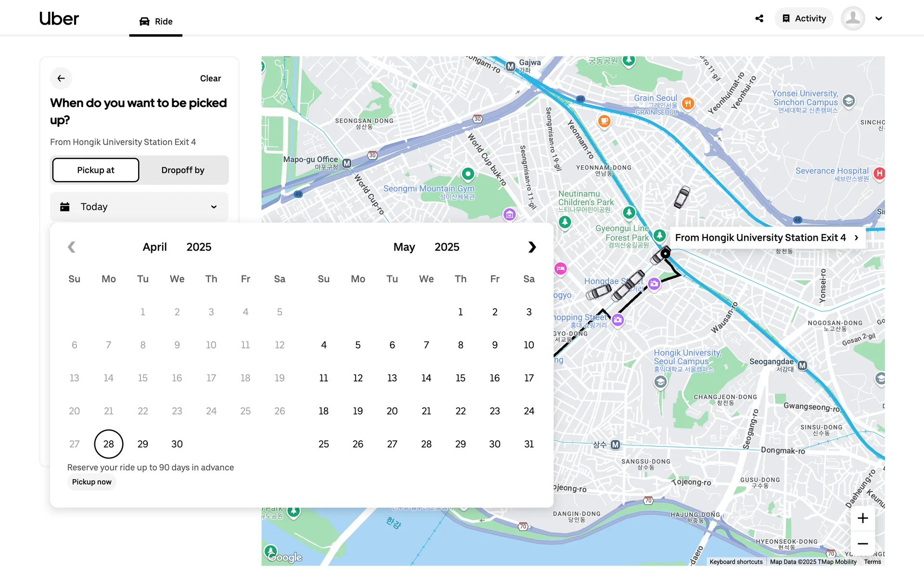Switch to Dropoff by option
Screen dimensions: 924x578
tap(183, 170)
